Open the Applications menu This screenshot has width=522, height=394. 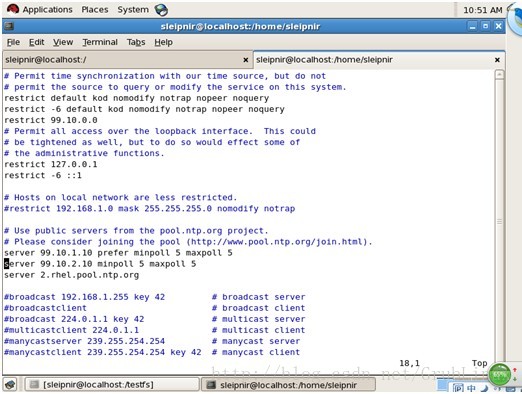(x=47, y=10)
